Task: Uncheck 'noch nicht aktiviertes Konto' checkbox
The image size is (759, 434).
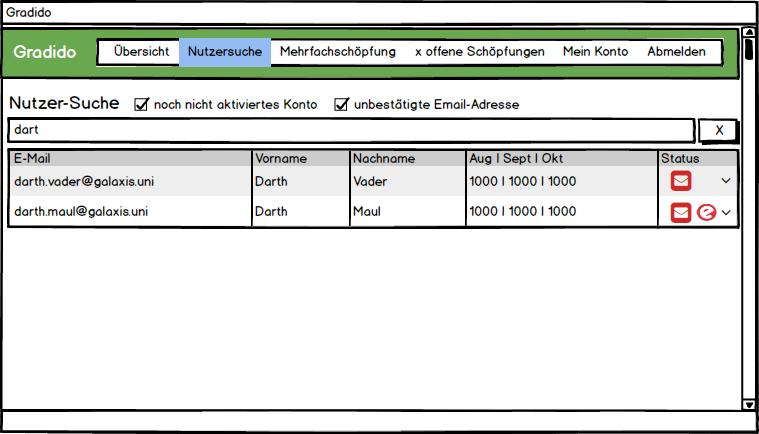Action: 142,104
